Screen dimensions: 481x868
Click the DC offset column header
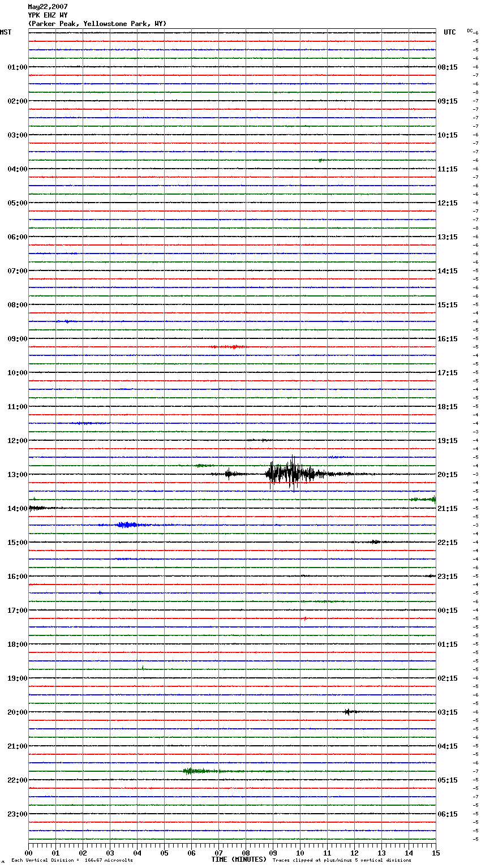[470, 31]
